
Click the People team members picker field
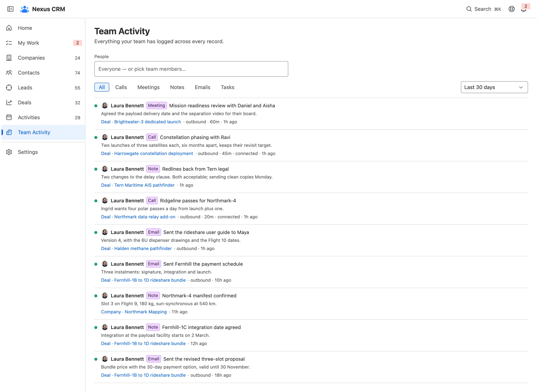[191, 69]
